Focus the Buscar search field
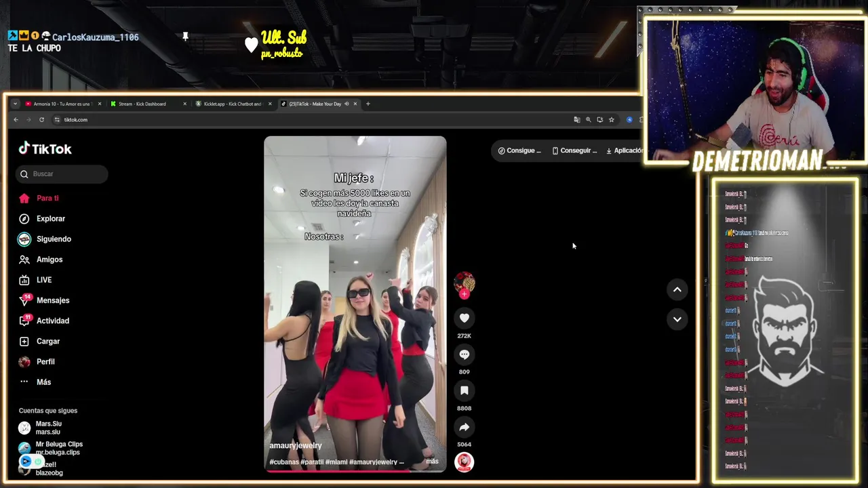This screenshot has width=868, height=488. click(62, 174)
